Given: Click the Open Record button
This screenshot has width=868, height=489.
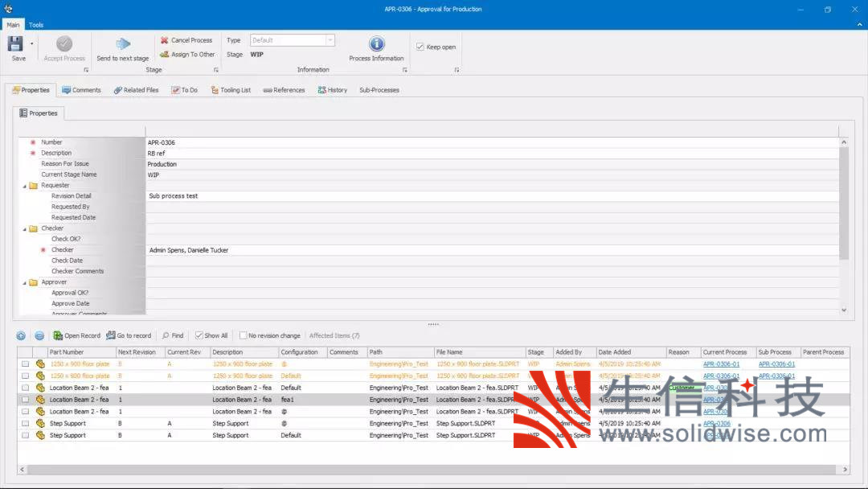Looking at the screenshot, I should point(77,335).
